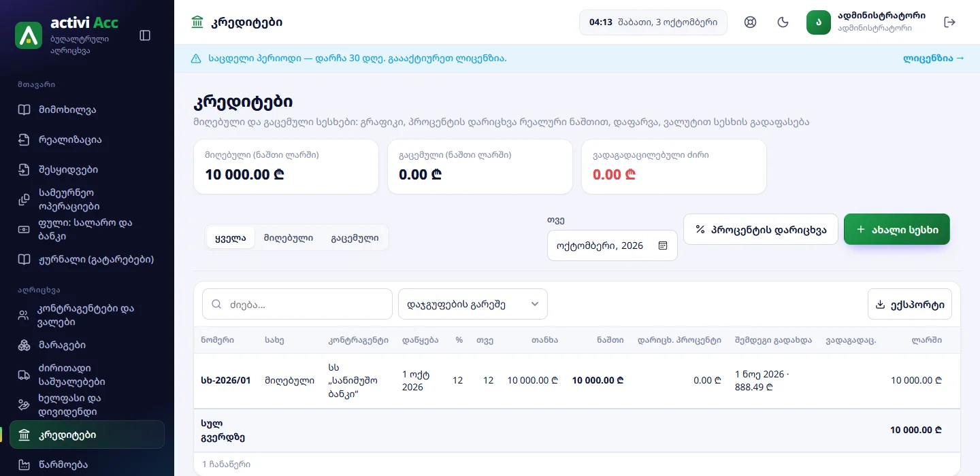980x476 pixels.
Task: Click the logout icon in top bar
Action: pos(950,22)
